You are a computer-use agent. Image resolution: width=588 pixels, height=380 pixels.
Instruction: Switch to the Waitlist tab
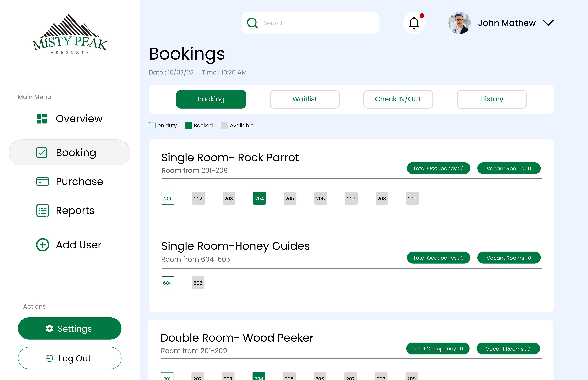tap(304, 99)
